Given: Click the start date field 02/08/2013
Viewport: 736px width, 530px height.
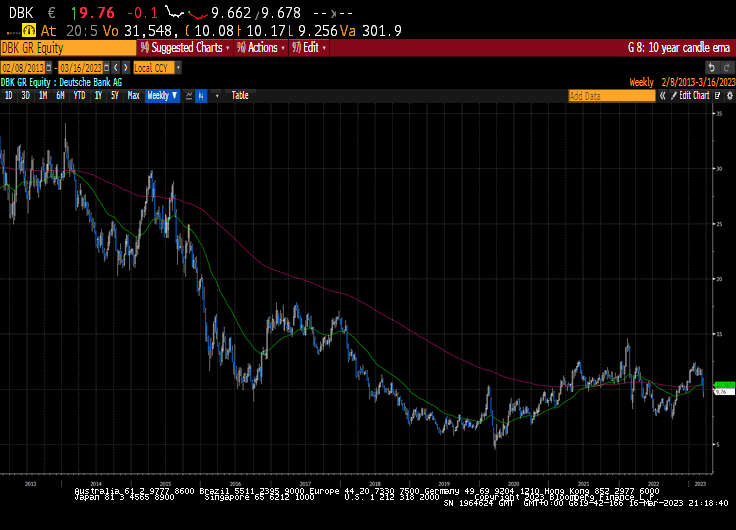Looking at the screenshot, I should pyautogui.click(x=23, y=68).
